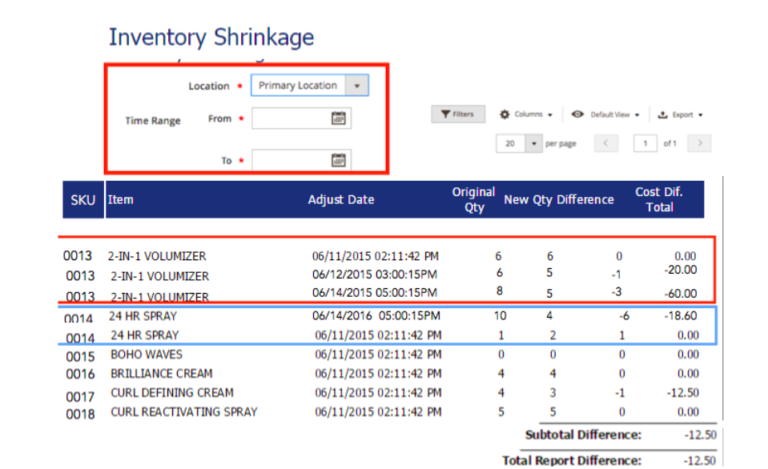Screen dimensions: 768x469
Task: Select the 24 HR SPRAY row dated 06/14/2016
Action: [x=387, y=316]
